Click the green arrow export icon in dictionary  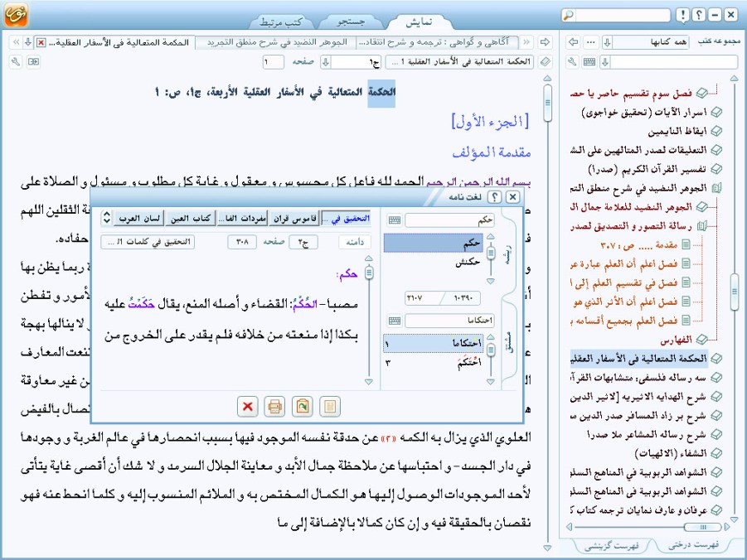coord(303,407)
